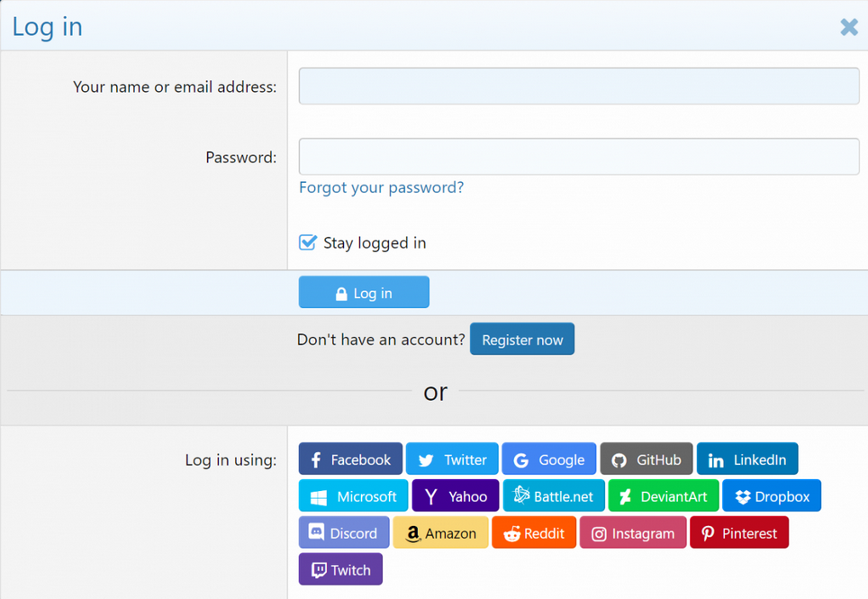Log in via Yahoo
The height and width of the screenshot is (599, 868).
(x=455, y=496)
